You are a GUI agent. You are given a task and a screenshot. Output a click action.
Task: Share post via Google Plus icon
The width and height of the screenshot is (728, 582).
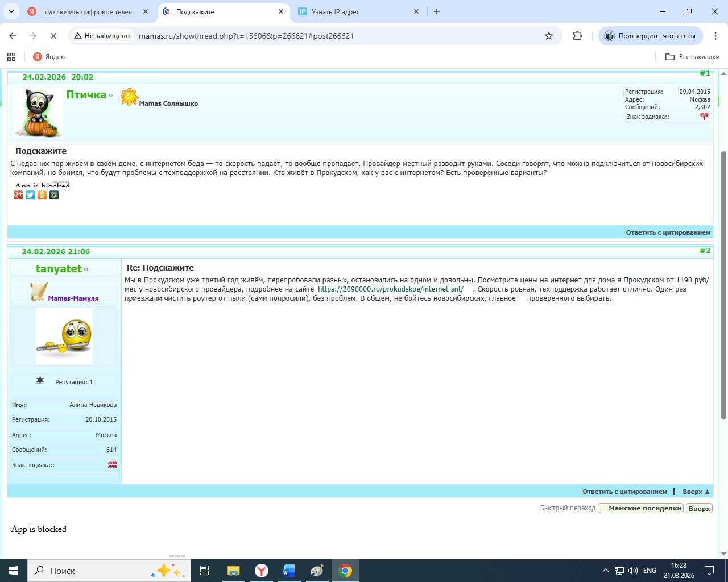click(x=18, y=195)
